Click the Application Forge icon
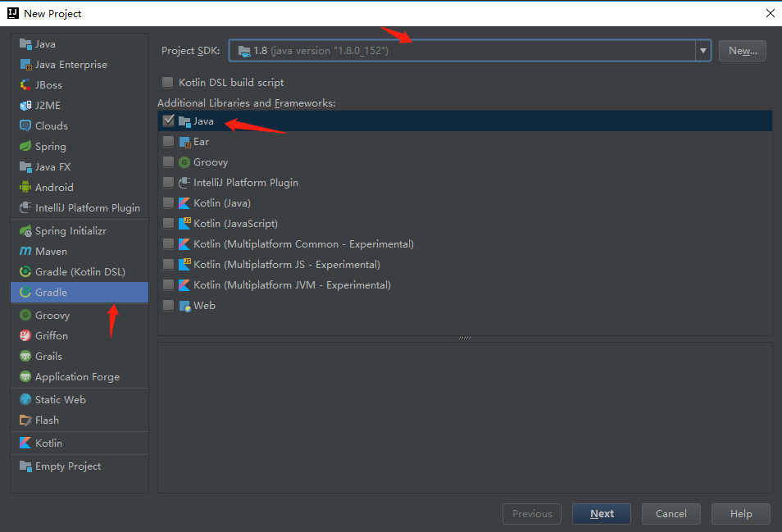 click(x=25, y=376)
